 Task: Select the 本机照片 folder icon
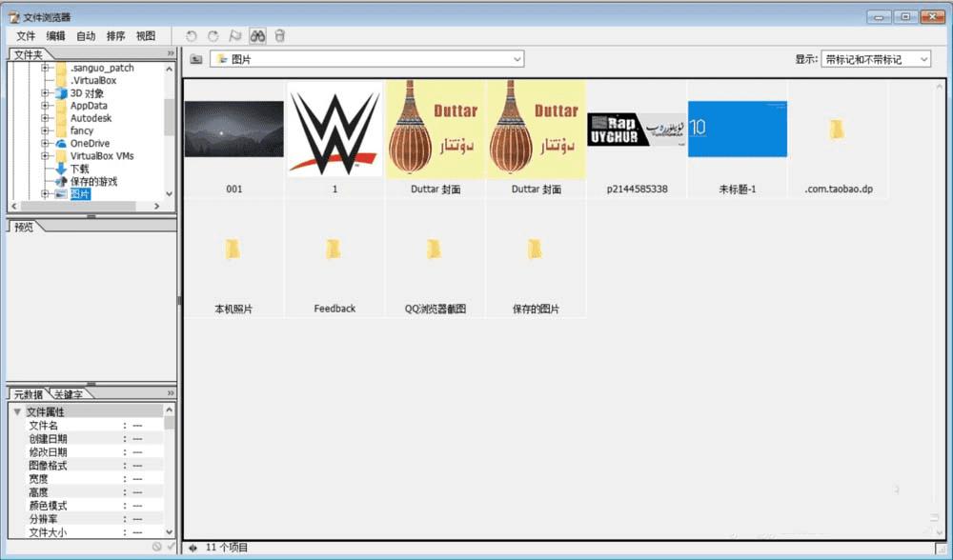click(x=233, y=249)
